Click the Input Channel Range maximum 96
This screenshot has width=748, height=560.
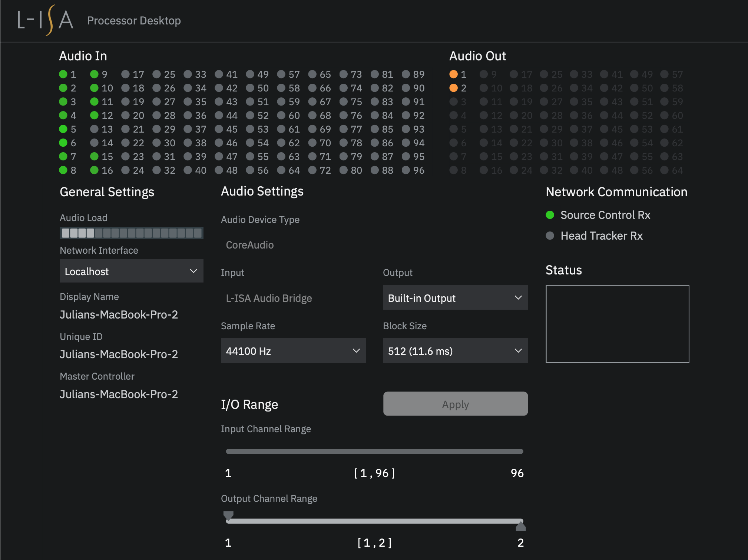click(517, 473)
